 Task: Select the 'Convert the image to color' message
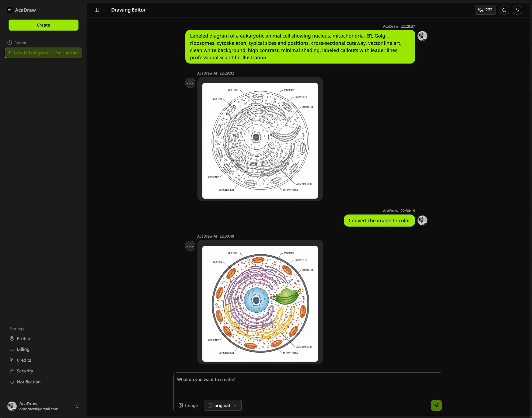pos(379,221)
